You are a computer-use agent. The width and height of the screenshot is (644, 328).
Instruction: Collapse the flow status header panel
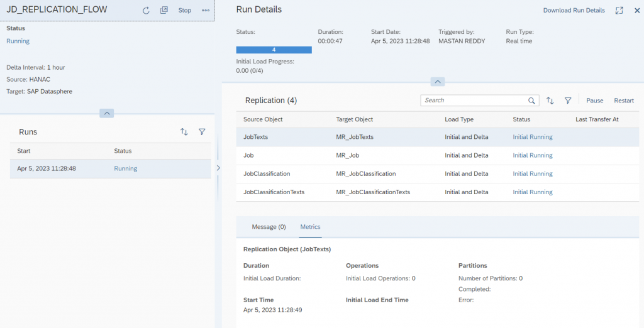(107, 113)
